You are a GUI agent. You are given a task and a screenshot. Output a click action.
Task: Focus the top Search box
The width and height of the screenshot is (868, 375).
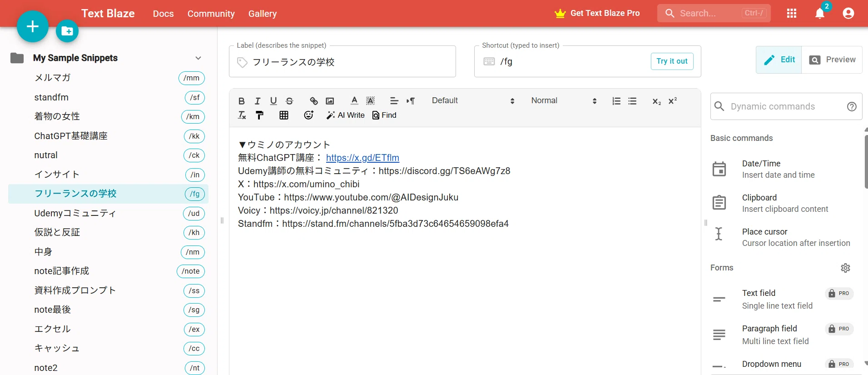(714, 13)
